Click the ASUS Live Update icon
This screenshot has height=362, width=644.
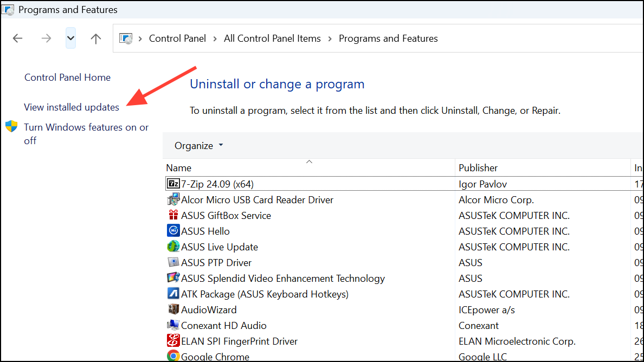pyautogui.click(x=173, y=247)
